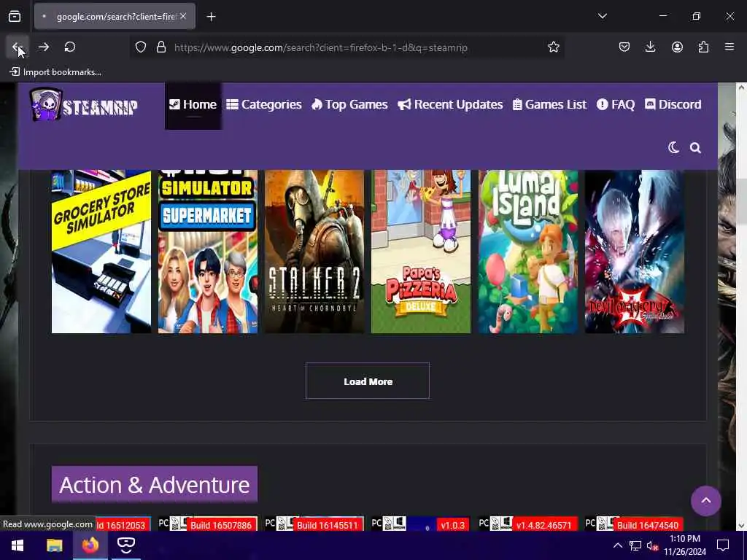Open the masked-face app on the taskbar
Screen dimensions: 747x560
pyautogui.click(x=125, y=545)
